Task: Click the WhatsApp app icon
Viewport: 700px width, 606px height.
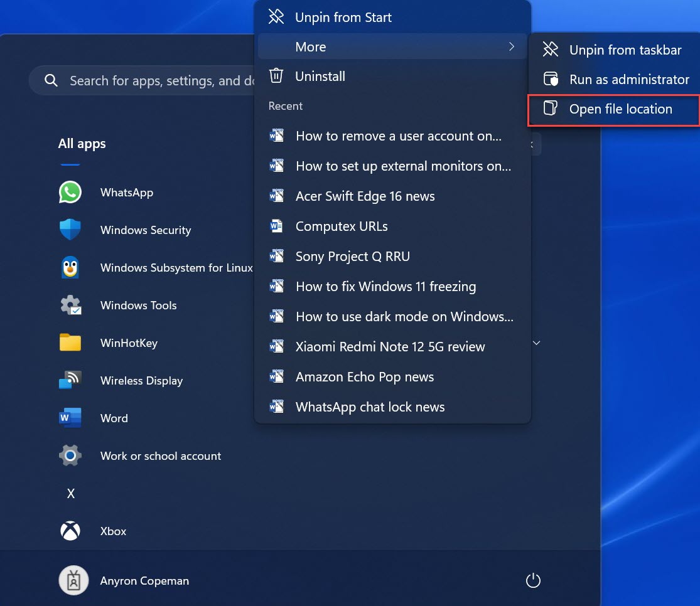Action: pos(70,193)
